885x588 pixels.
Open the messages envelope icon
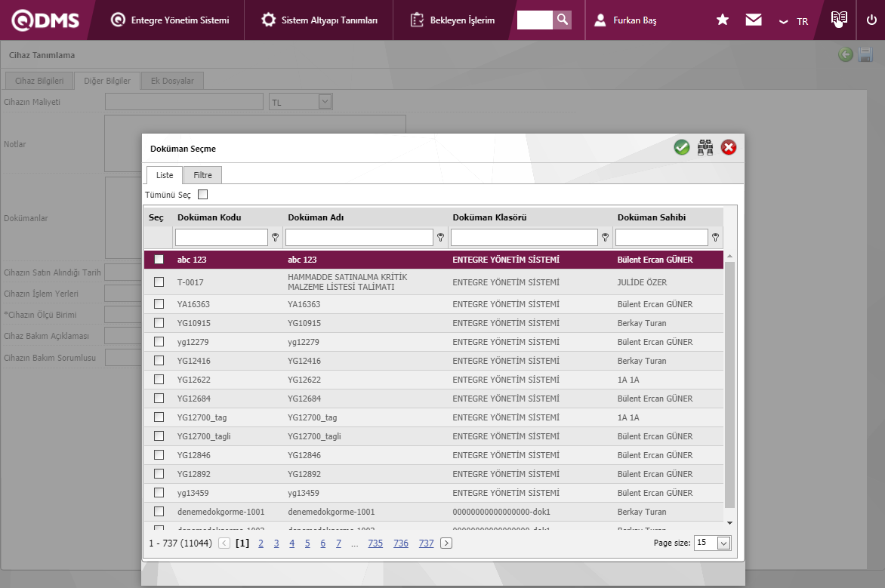coord(754,20)
